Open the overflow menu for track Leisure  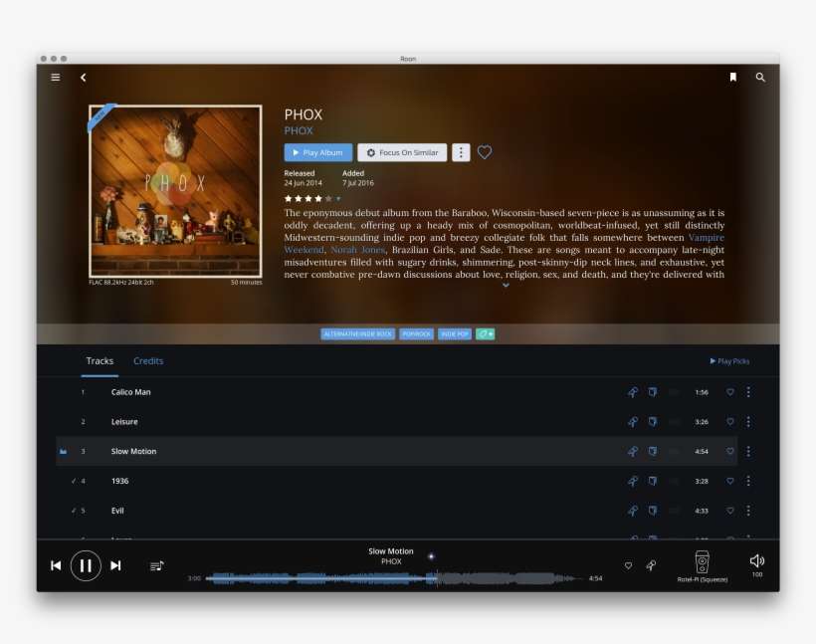coord(748,421)
